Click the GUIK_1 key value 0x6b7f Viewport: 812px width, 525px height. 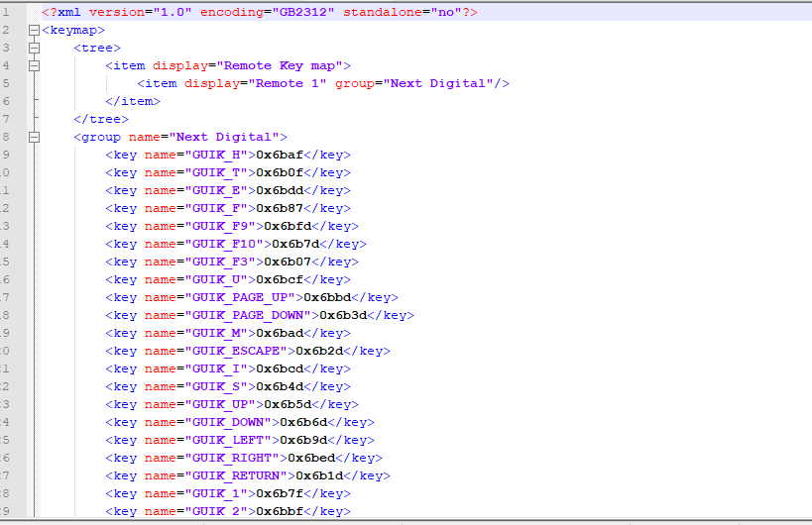(280, 494)
